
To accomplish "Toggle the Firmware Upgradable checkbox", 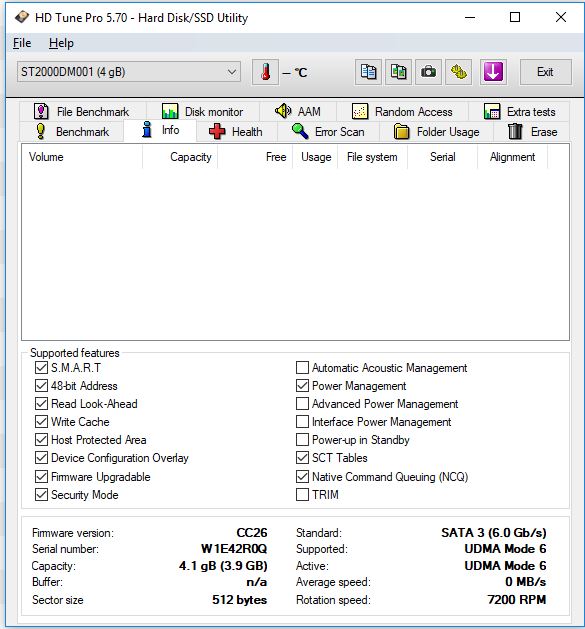I will 41,477.
